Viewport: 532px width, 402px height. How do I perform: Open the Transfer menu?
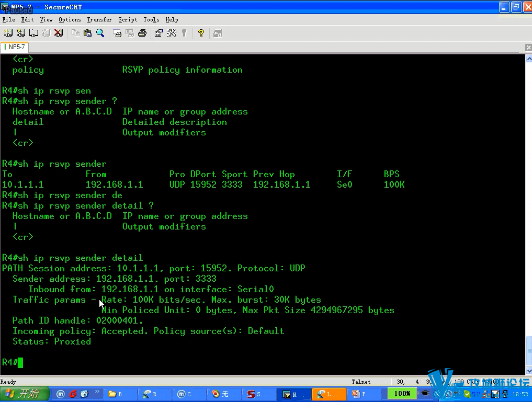pyautogui.click(x=99, y=19)
